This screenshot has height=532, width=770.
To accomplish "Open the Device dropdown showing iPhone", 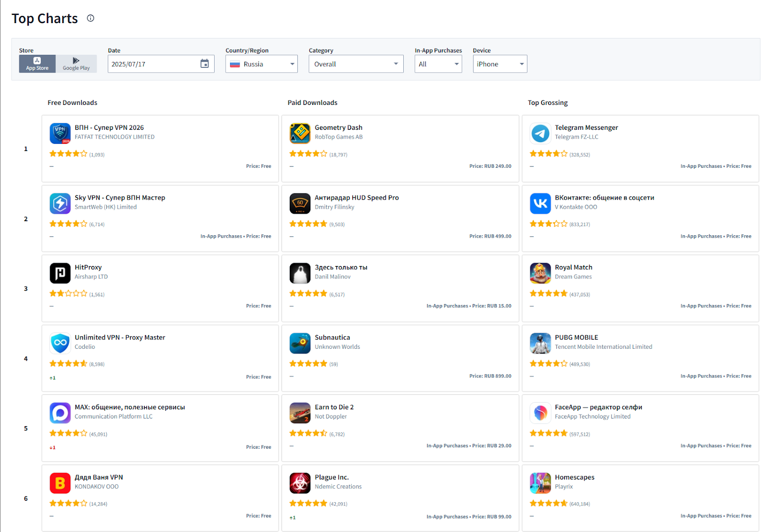I will pos(500,64).
